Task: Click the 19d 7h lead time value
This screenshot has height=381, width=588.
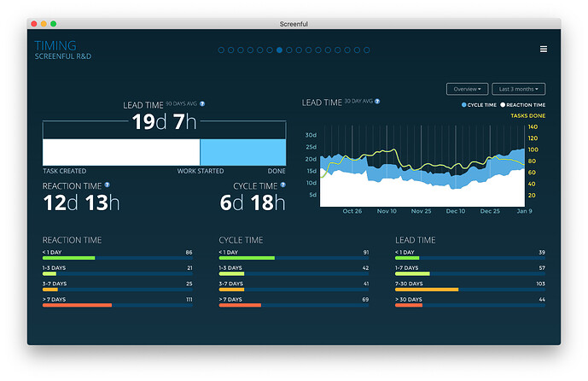Action: point(164,121)
